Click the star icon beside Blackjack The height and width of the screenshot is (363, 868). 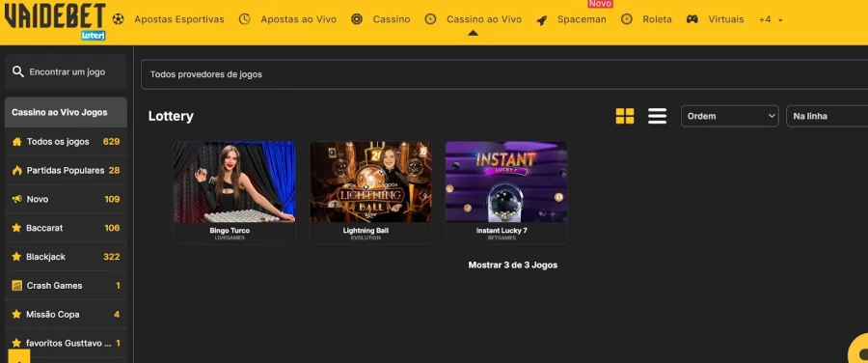16,257
